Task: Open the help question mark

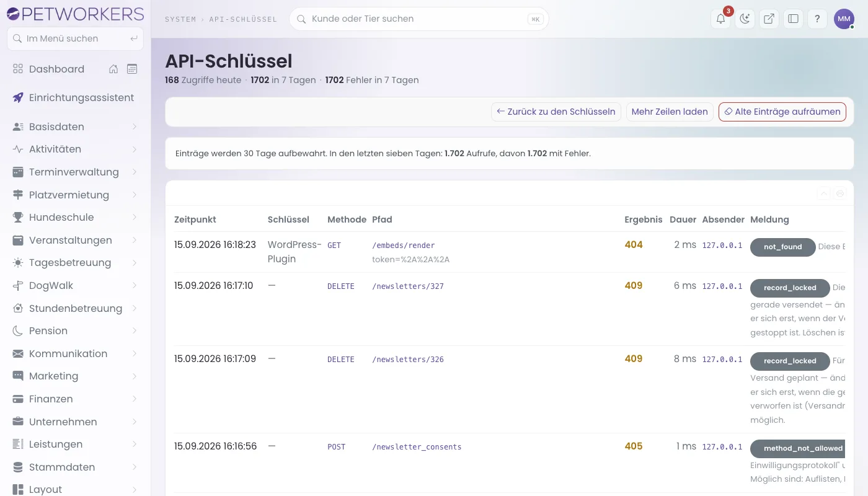Action: (x=817, y=19)
